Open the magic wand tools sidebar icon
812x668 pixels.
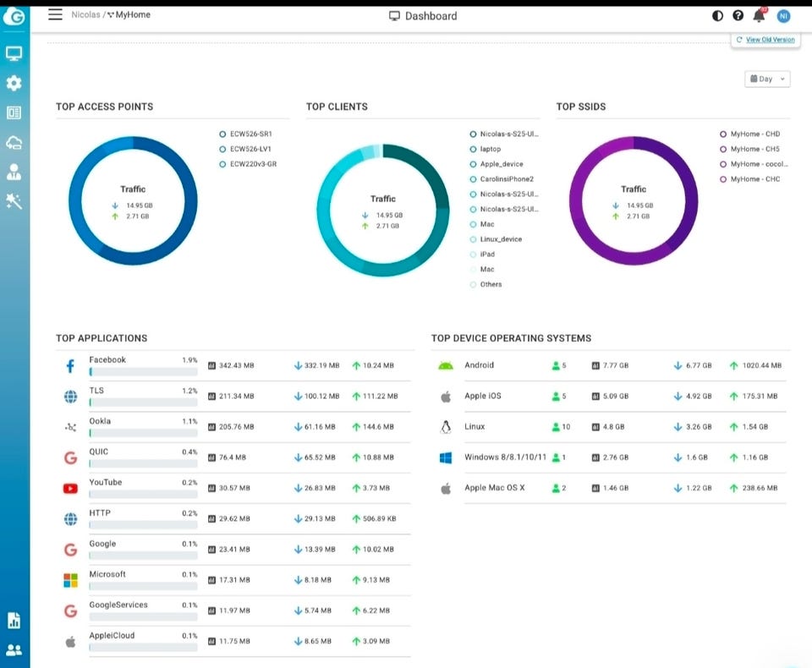pyautogui.click(x=14, y=201)
